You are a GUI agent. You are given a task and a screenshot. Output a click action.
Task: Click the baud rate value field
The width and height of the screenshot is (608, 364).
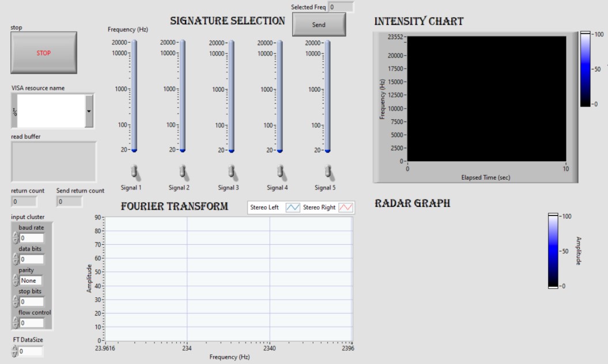[x=31, y=238]
